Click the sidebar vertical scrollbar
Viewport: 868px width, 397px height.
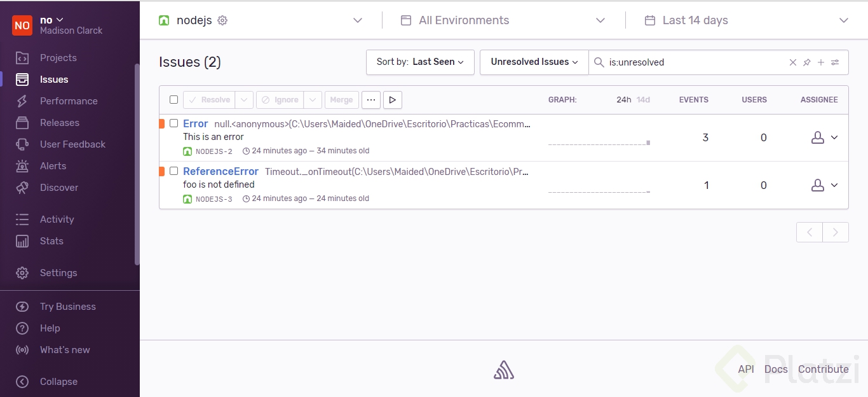click(137, 164)
